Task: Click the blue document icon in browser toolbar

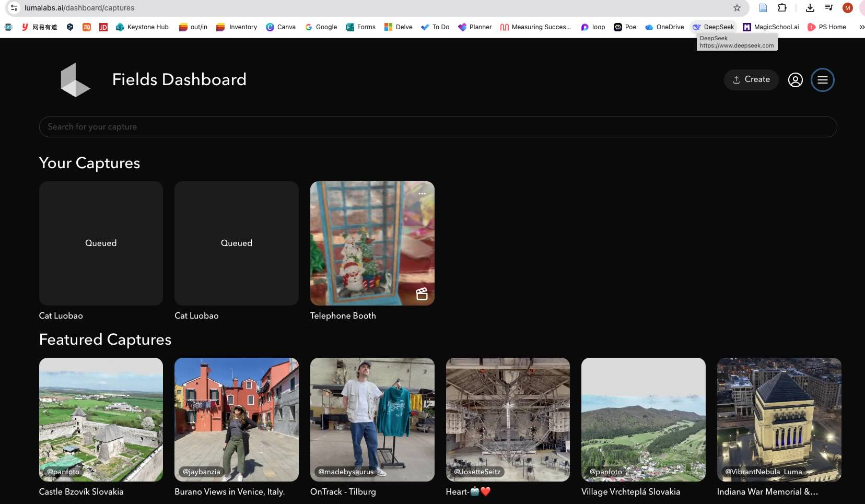Action: (763, 8)
